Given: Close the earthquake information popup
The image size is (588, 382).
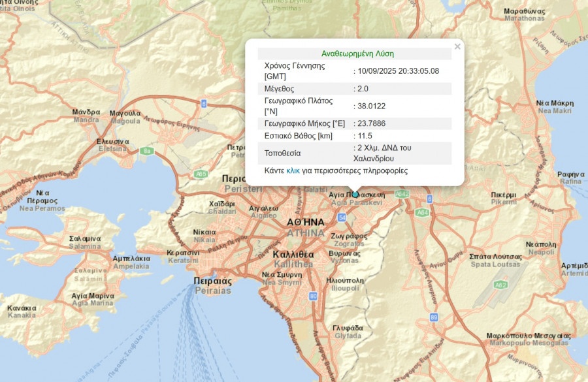Looking at the screenshot, I should pyautogui.click(x=456, y=46).
